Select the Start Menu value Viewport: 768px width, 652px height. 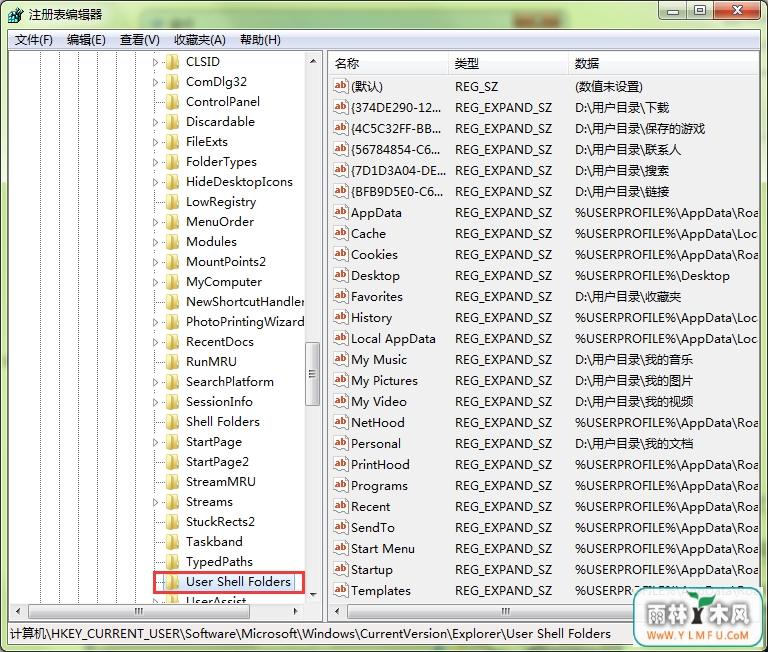(x=383, y=549)
